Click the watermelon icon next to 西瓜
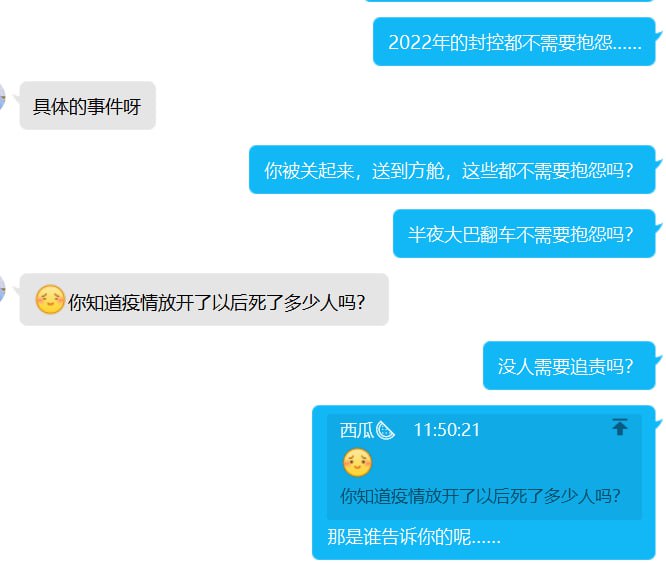The width and height of the screenshot is (666, 565). tap(385, 430)
